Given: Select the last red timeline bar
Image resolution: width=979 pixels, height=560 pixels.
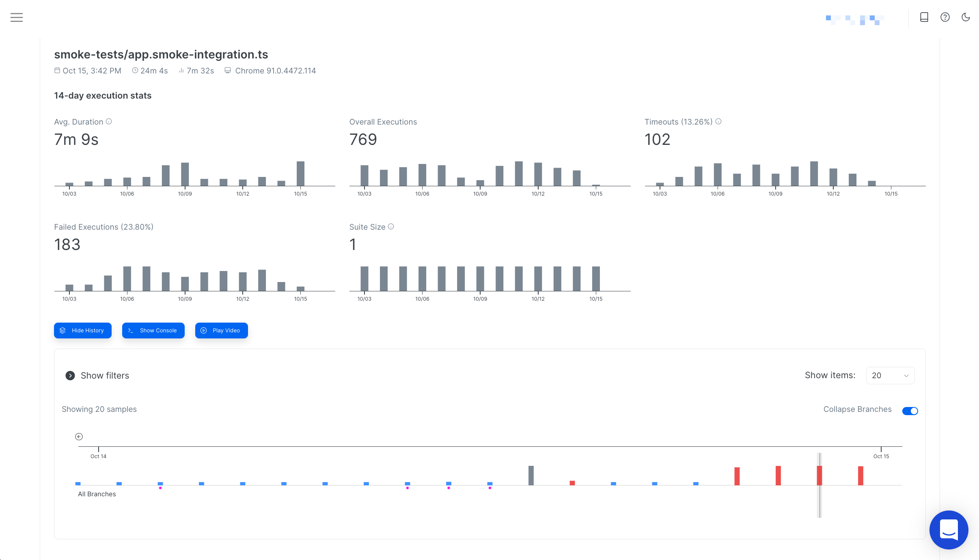Looking at the screenshot, I should [x=860, y=476].
